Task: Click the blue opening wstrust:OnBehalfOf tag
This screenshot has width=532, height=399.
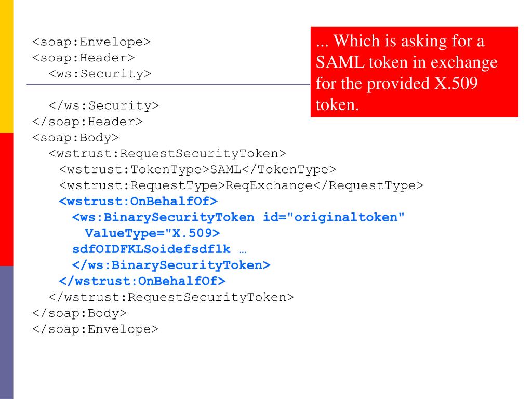Action: [x=138, y=201]
